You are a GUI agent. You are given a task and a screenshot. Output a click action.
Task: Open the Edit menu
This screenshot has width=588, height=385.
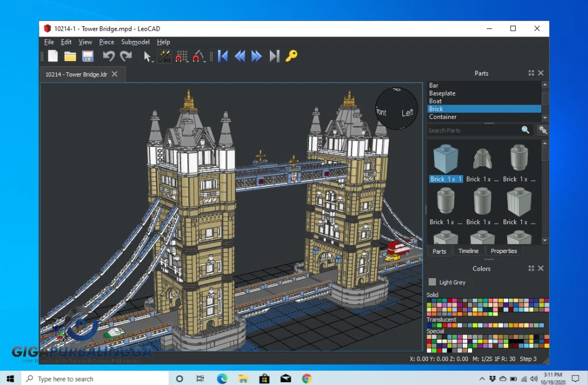[66, 42]
